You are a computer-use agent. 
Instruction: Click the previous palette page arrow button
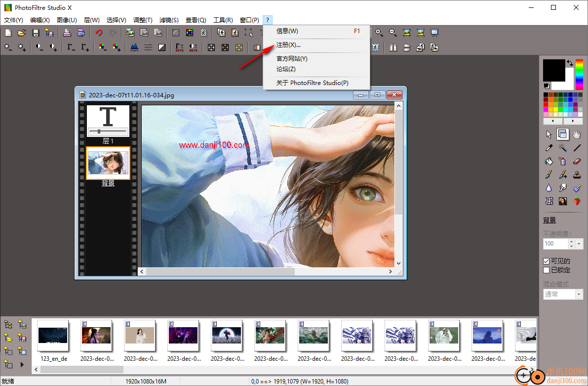point(553,121)
